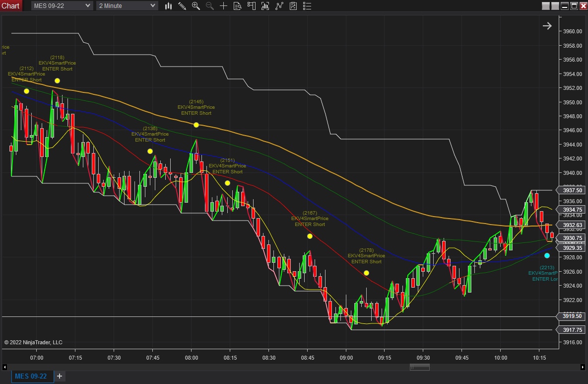Click the yellow dot for signal 2167

click(310, 236)
